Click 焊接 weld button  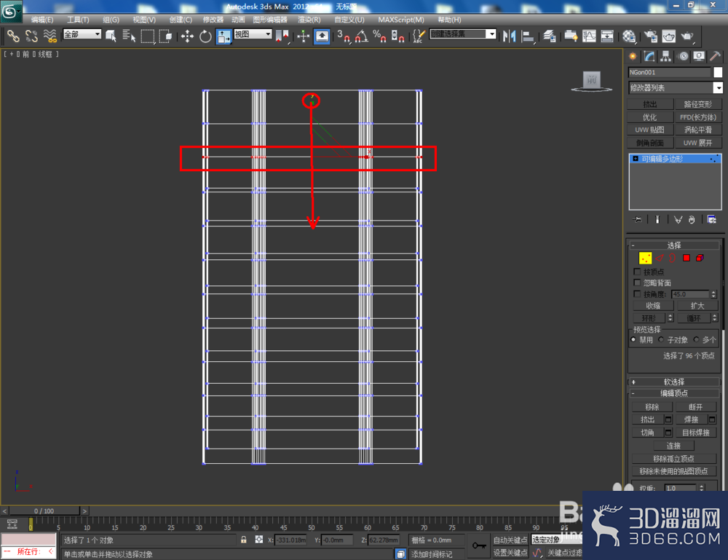(691, 419)
